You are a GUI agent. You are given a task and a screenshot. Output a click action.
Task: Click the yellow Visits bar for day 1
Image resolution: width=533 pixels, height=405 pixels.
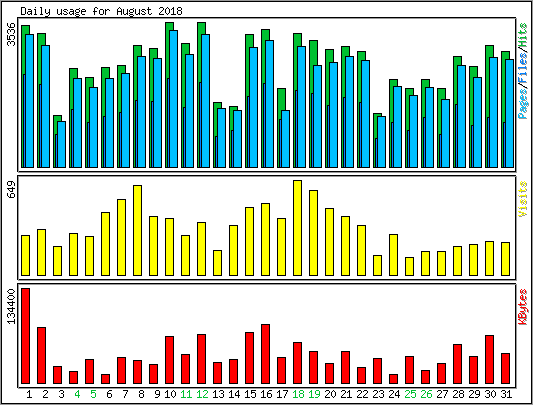point(25,255)
